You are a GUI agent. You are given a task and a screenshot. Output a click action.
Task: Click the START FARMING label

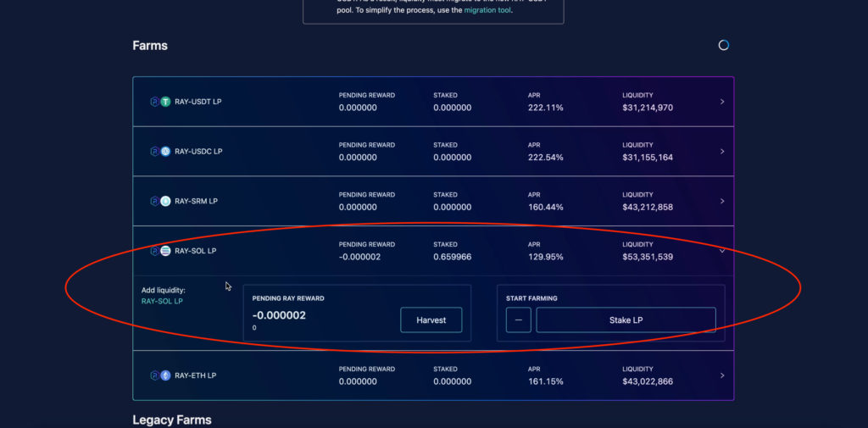[x=531, y=298]
